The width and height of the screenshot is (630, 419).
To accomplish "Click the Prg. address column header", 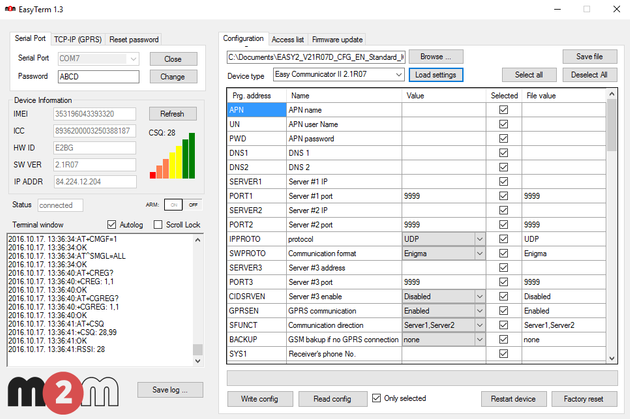I will (257, 96).
